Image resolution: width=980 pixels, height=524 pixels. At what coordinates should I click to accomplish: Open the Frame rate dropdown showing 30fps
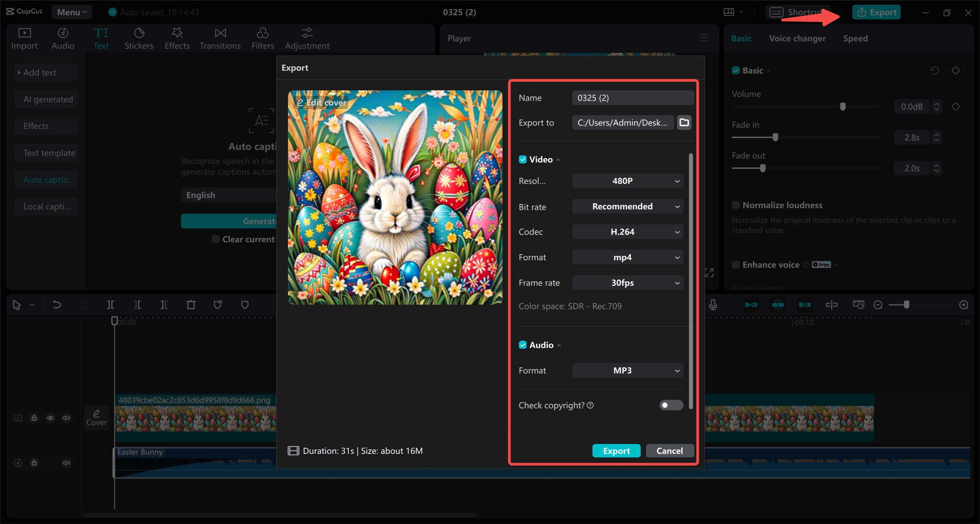(x=627, y=282)
